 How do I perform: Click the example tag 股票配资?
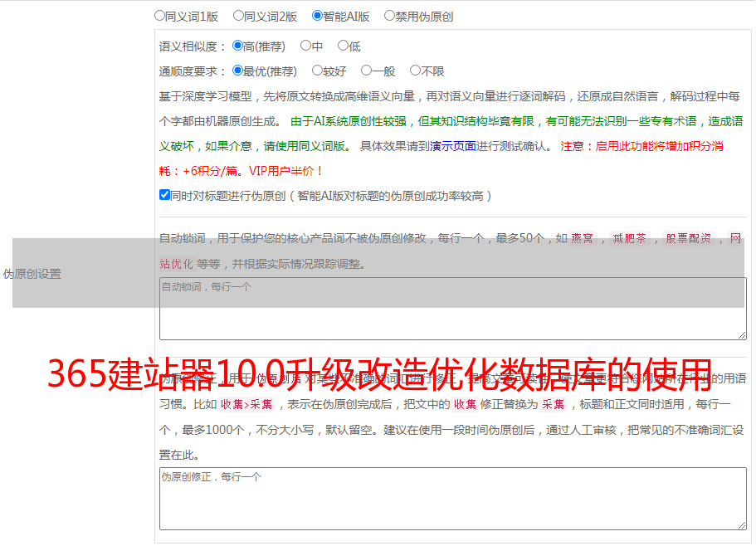point(689,238)
